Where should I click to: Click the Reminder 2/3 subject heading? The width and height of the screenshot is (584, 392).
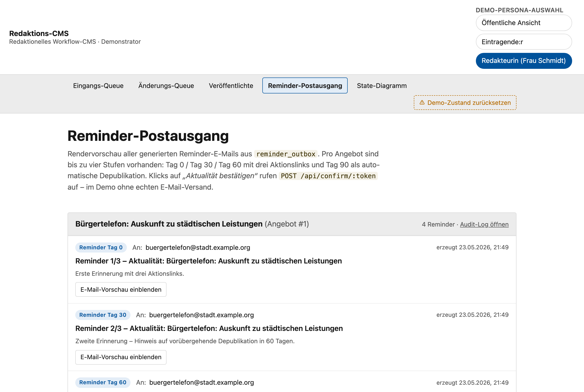click(x=209, y=328)
